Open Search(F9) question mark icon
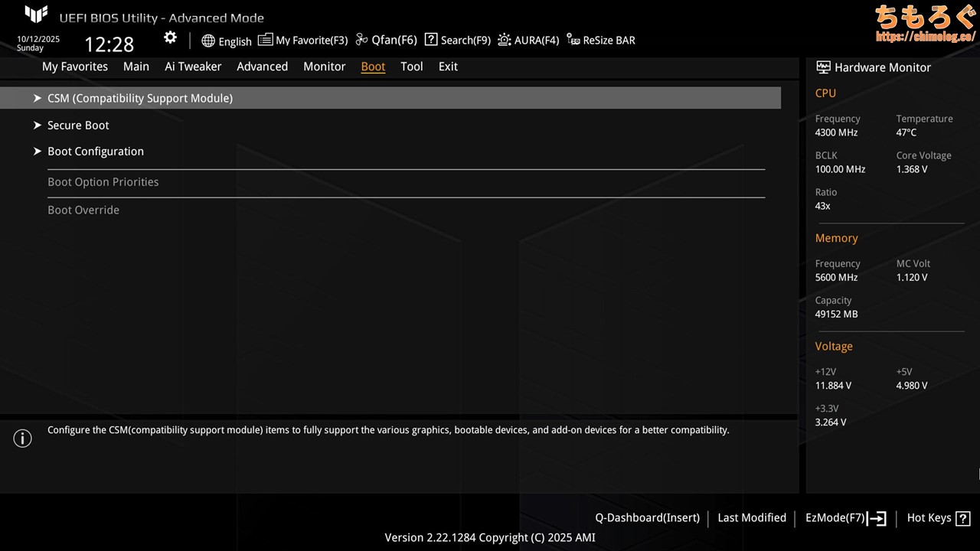Viewport: 980px width, 551px height. [x=431, y=40]
